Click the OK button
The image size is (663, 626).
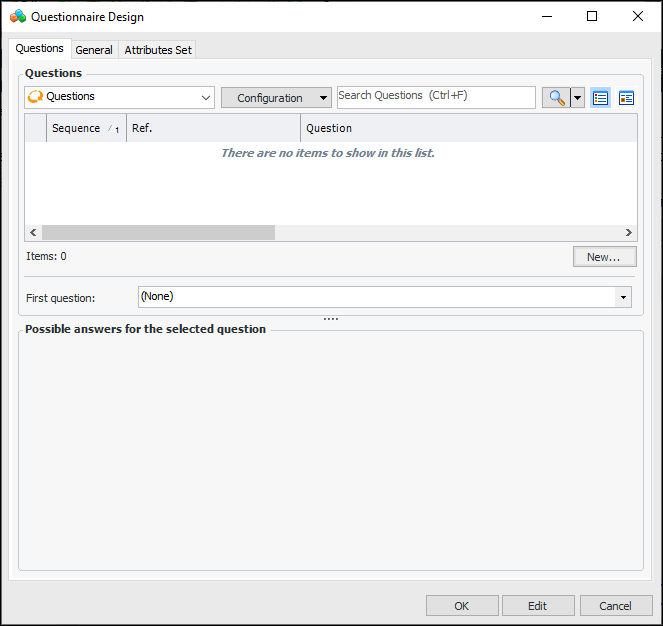coord(462,606)
